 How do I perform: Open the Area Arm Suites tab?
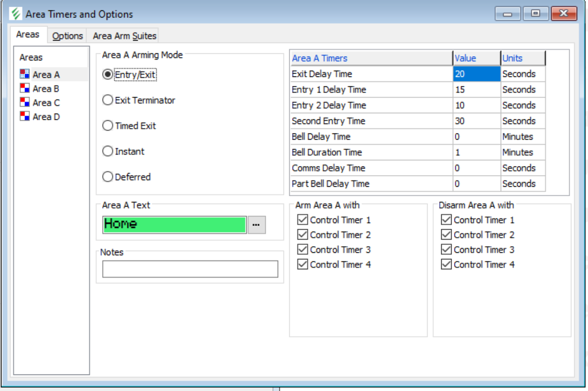[x=124, y=36]
